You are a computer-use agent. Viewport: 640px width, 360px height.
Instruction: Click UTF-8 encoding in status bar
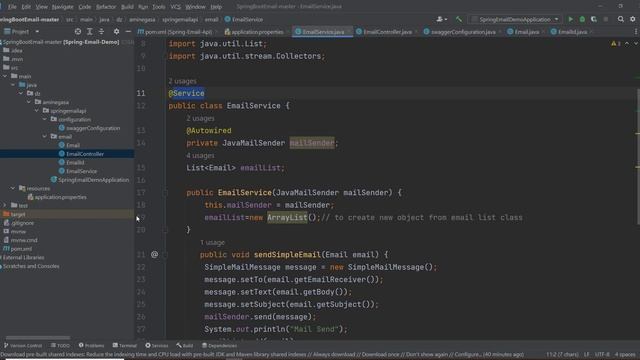(x=602, y=354)
